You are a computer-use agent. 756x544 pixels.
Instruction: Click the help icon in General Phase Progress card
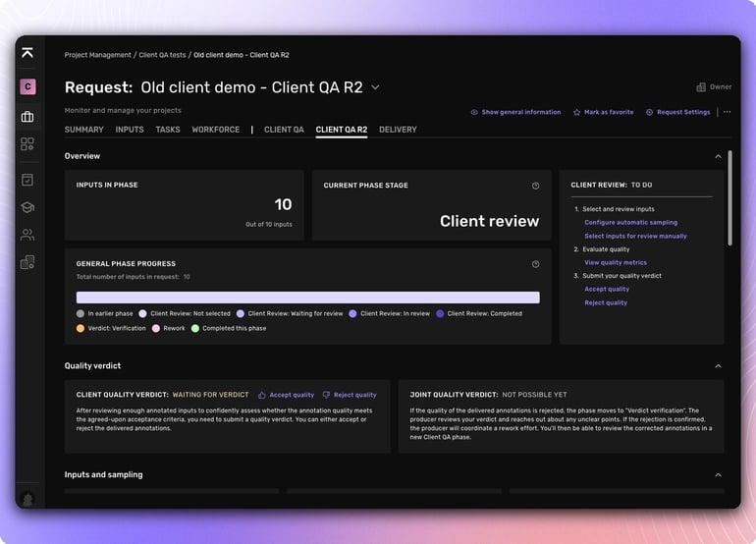click(535, 264)
